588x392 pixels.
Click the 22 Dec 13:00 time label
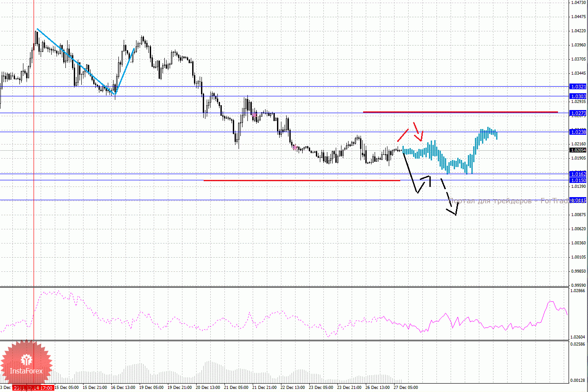pyautogui.click(x=293, y=388)
